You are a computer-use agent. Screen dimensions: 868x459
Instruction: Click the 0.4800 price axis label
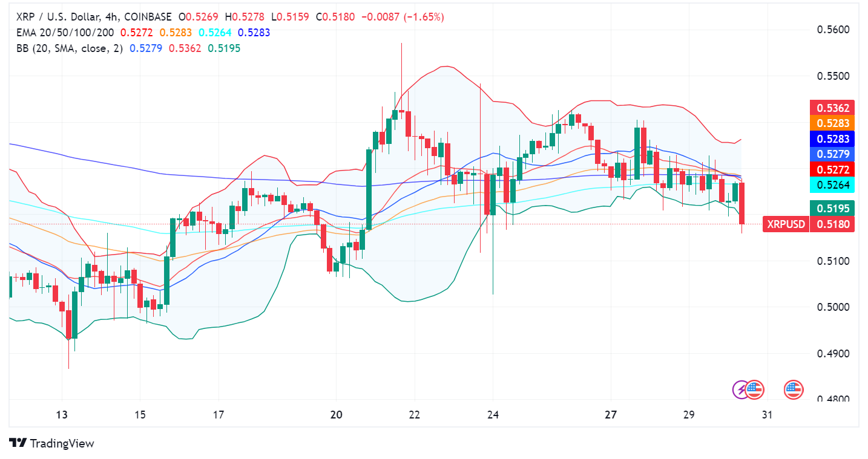coord(833,399)
